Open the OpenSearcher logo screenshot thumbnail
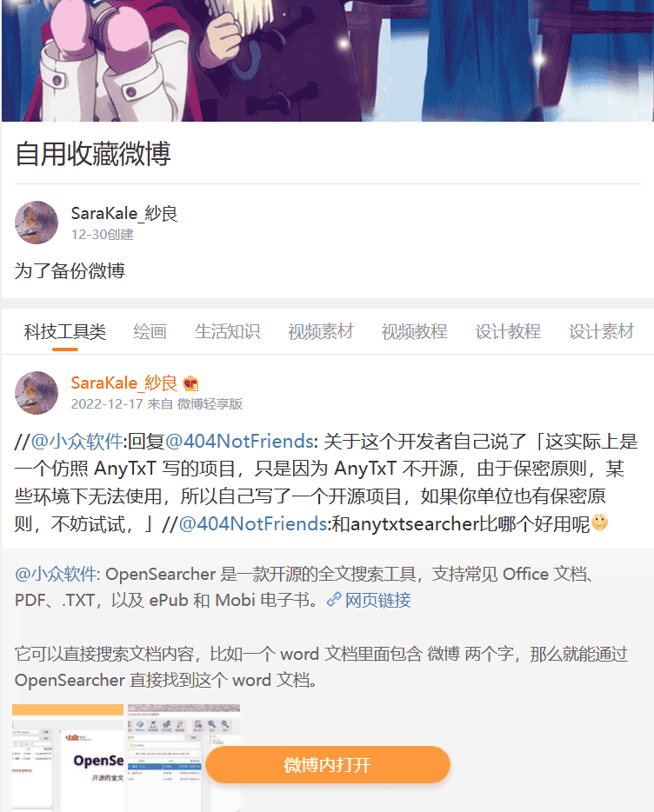 point(68,758)
